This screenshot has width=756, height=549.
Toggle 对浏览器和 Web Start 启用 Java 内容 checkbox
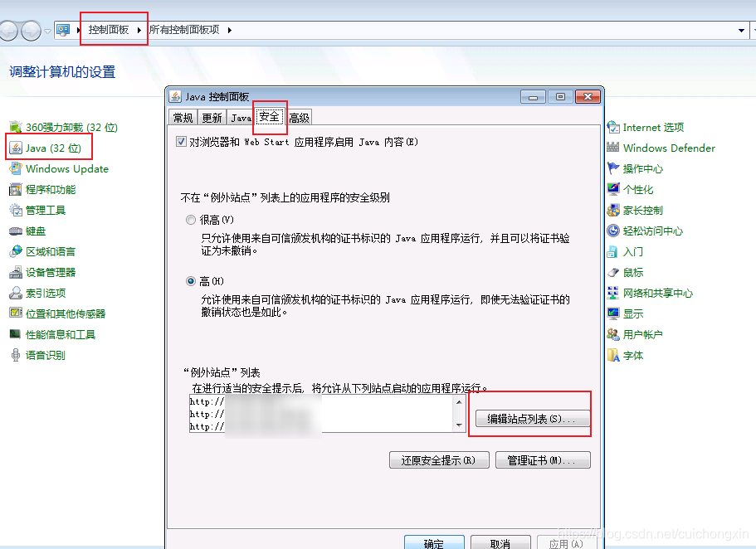[x=181, y=142]
